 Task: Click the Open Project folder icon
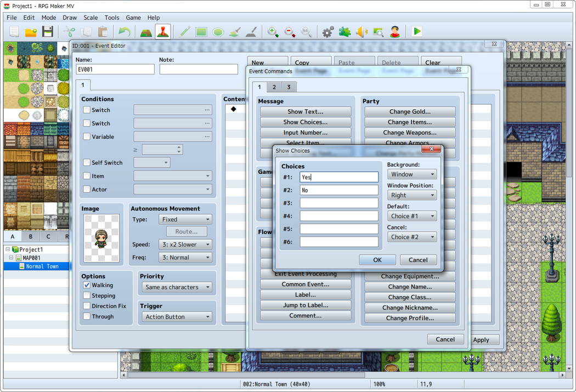point(31,32)
